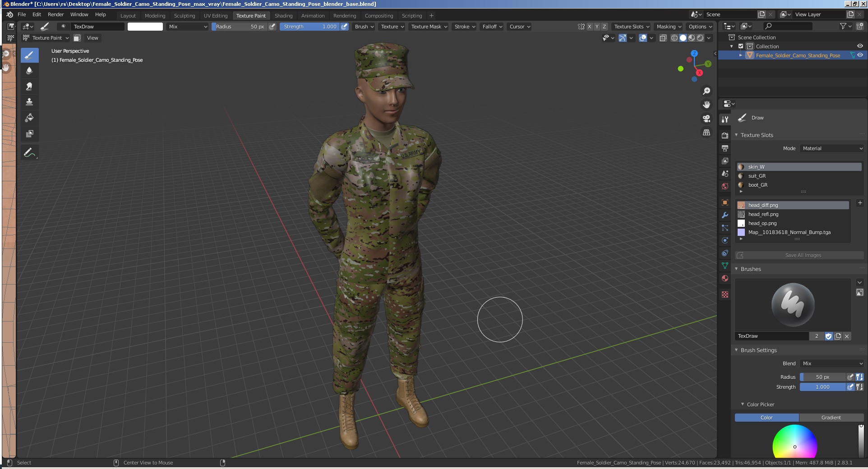Open the View Layer properties tab
Image resolution: width=868 pixels, height=469 pixels.
coord(725,161)
